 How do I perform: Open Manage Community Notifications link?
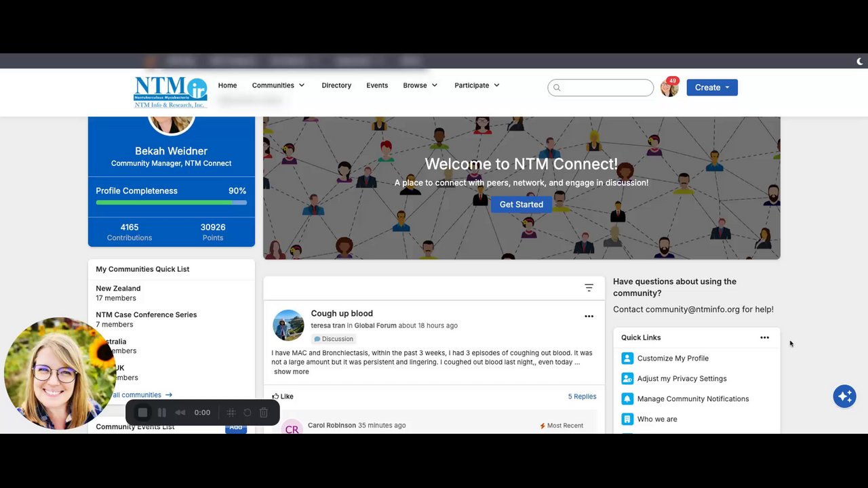pyautogui.click(x=693, y=399)
